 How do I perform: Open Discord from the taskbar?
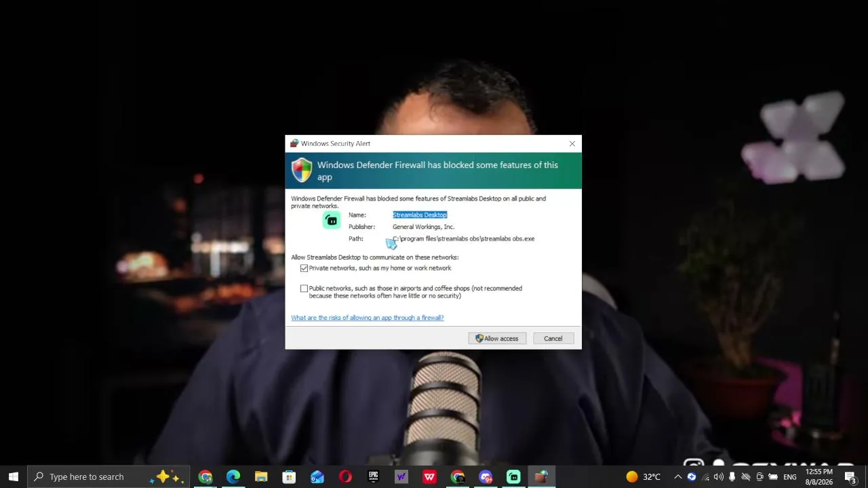[486, 476]
